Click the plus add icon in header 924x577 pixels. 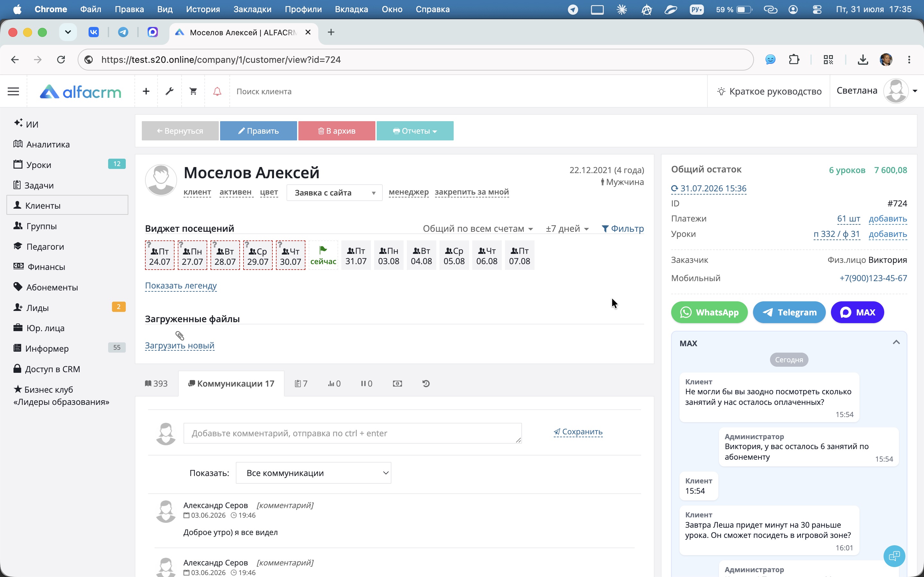click(146, 91)
